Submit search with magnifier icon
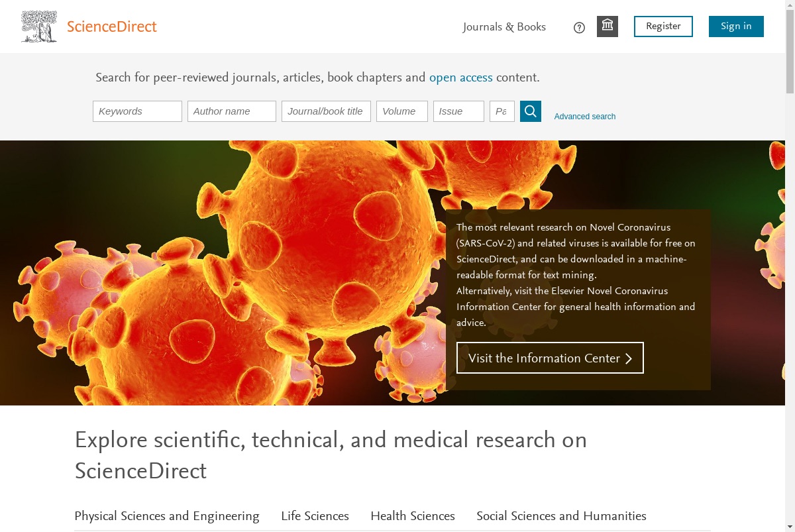The image size is (795, 532). click(x=531, y=111)
